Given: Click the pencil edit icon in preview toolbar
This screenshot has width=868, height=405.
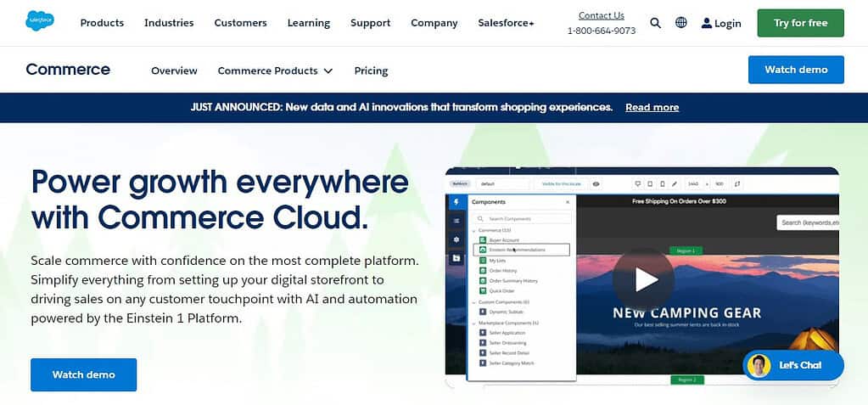Looking at the screenshot, I should [x=675, y=184].
